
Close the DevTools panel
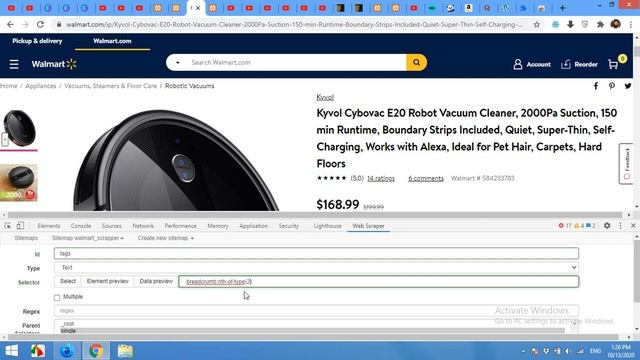(x=633, y=225)
